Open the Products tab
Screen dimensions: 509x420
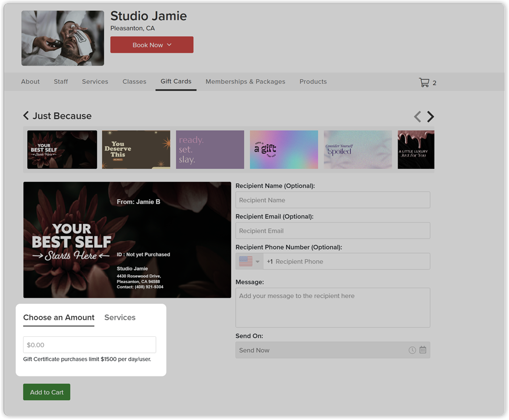pos(313,81)
